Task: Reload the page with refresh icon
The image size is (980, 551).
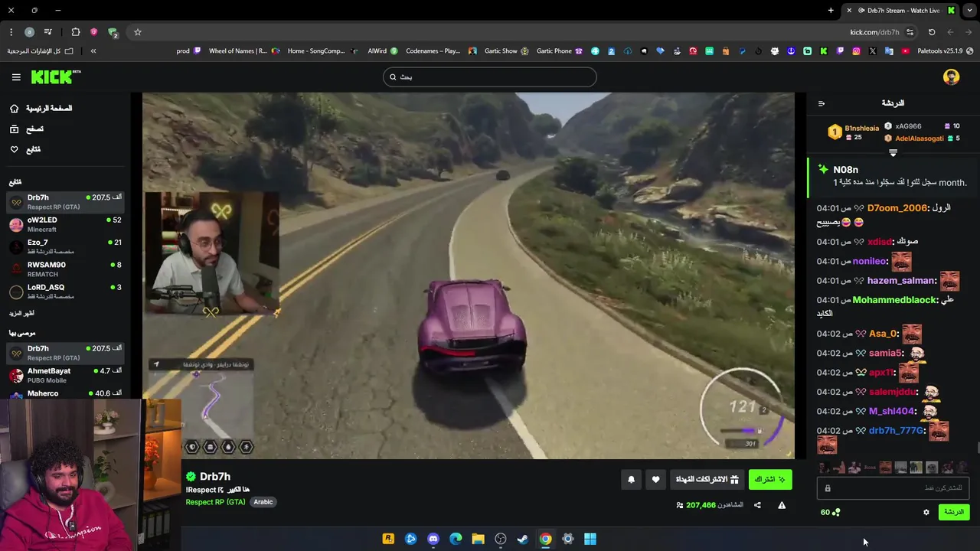Action: click(x=932, y=32)
